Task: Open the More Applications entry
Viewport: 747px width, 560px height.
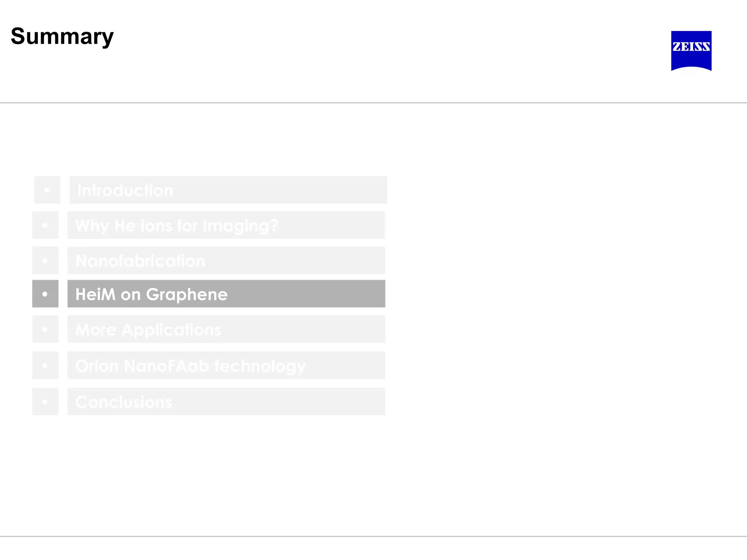Action: pos(226,329)
